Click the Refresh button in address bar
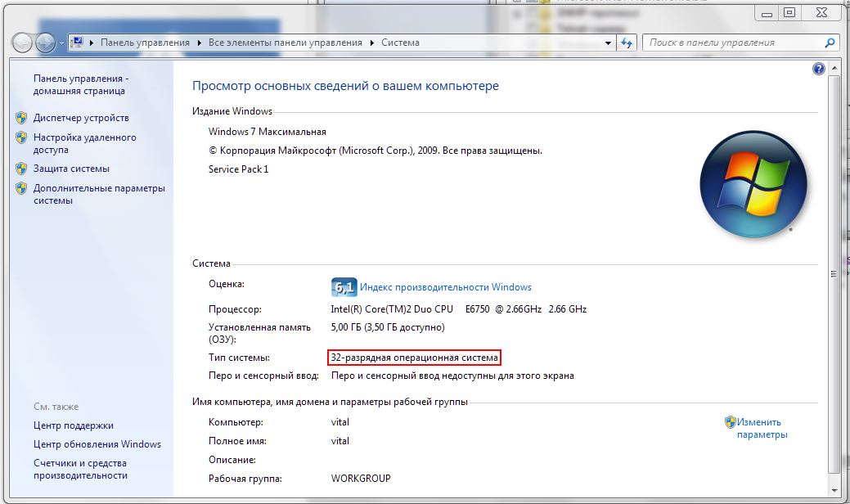 (x=627, y=43)
